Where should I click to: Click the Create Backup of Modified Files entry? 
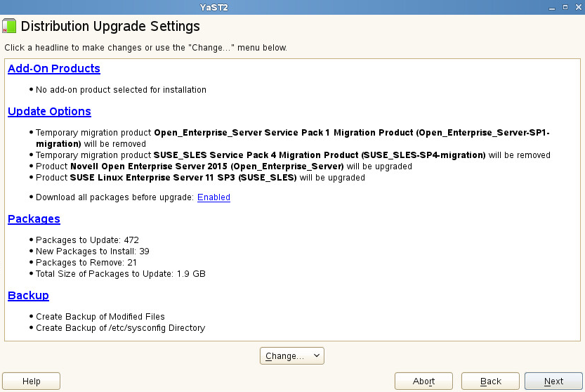pyautogui.click(x=100, y=317)
